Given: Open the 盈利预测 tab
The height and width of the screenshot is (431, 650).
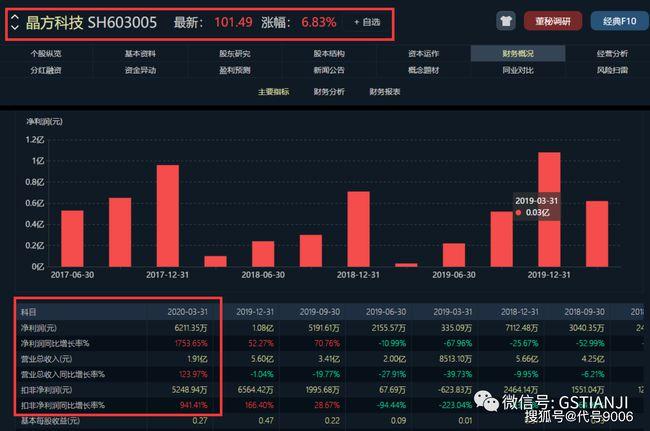Looking at the screenshot, I should 235,70.
